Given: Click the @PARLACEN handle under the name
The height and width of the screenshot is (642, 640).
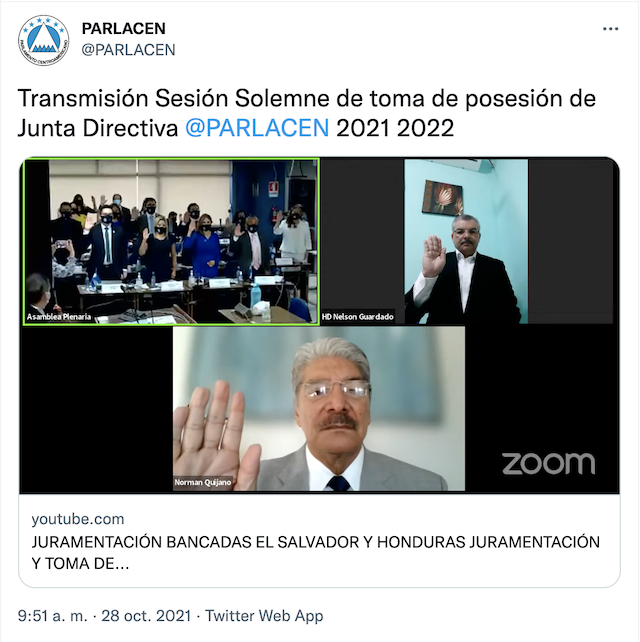Looking at the screenshot, I should pyautogui.click(x=128, y=50).
